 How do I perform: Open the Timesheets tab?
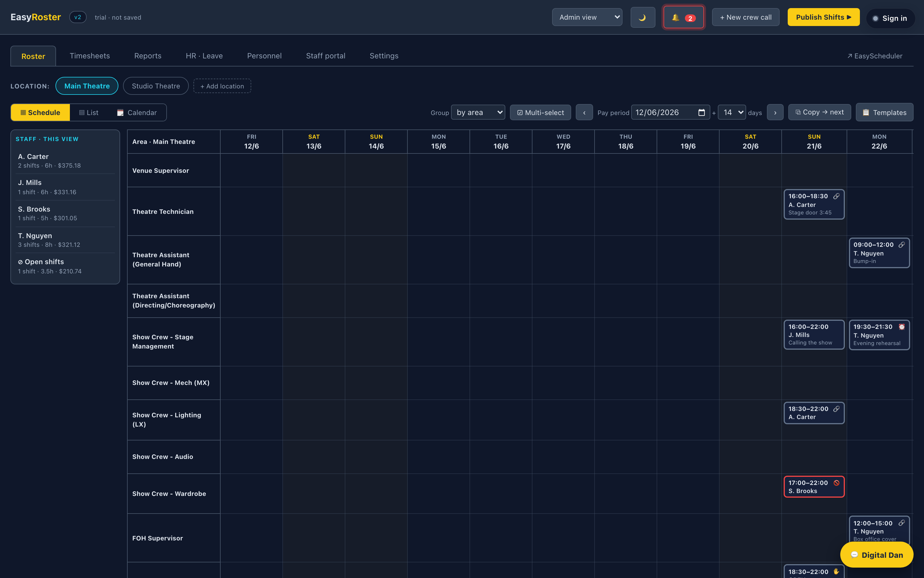coord(90,56)
